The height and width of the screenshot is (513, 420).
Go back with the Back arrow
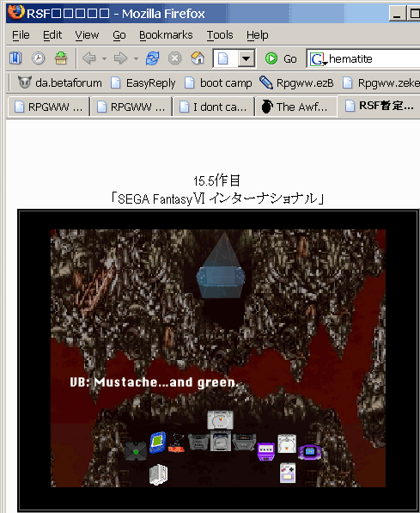tap(89, 58)
